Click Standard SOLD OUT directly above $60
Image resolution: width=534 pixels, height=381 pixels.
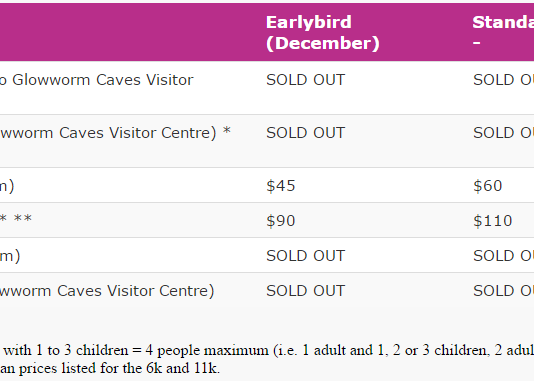[x=503, y=133]
